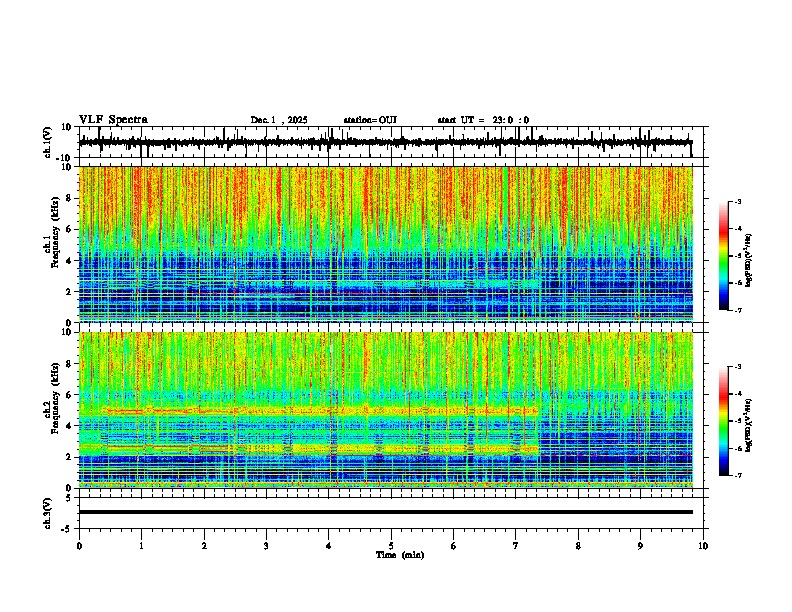Click the "-3" tick on the ch.1 colorbar
This screenshot has height=612, width=792.
[737, 201]
